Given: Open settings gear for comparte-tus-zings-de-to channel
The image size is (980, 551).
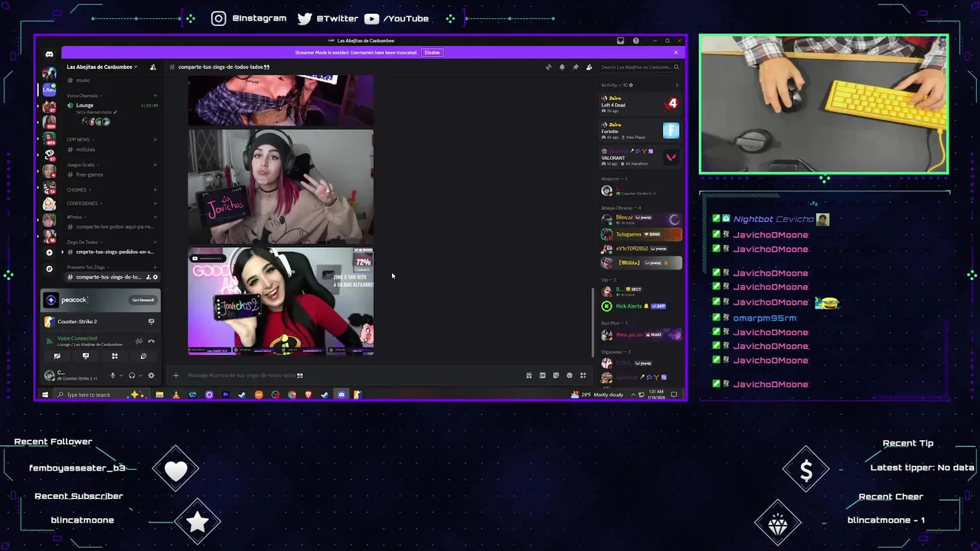Looking at the screenshot, I should (x=155, y=277).
